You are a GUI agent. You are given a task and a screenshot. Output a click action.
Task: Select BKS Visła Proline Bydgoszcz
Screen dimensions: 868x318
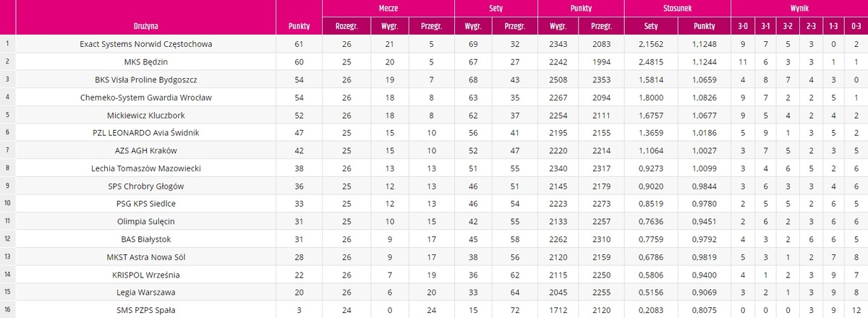(146, 79)
